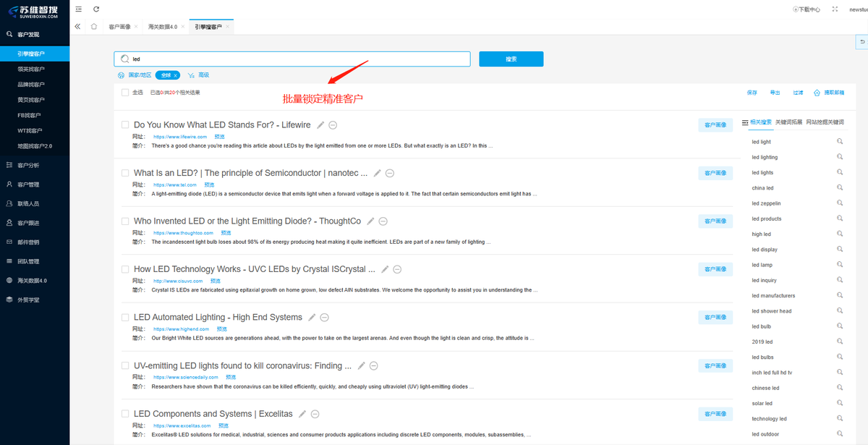Go to home via the house tab icon

click(x=94, y=27)
